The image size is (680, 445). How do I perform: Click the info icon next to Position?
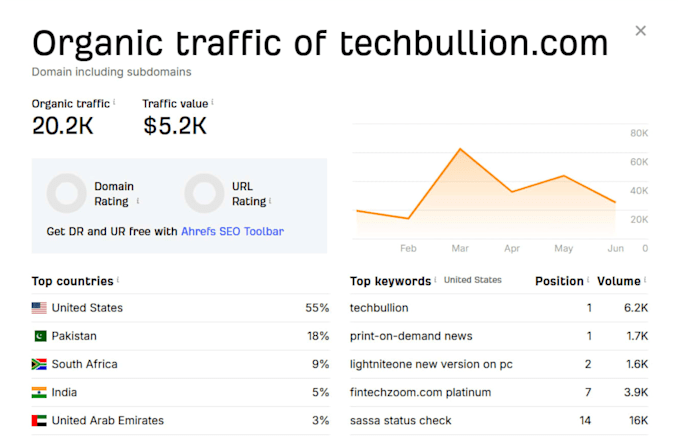coord(588,280)
